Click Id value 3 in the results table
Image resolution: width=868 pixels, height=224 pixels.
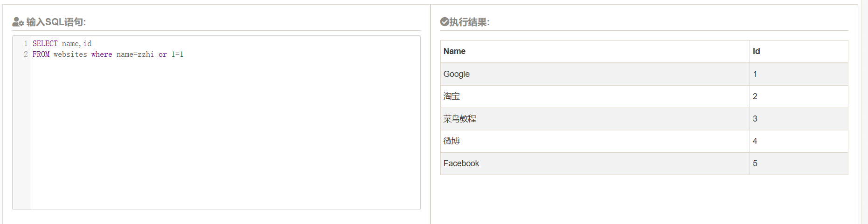coord(755,119)
